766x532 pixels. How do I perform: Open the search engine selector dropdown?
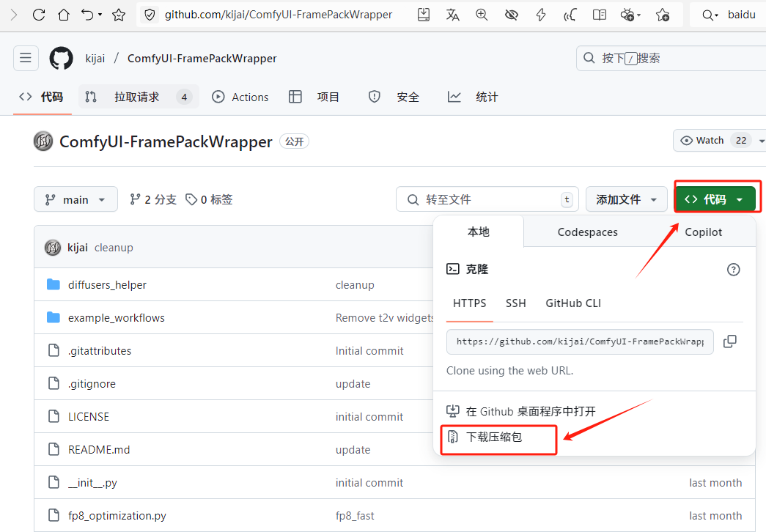710,15
